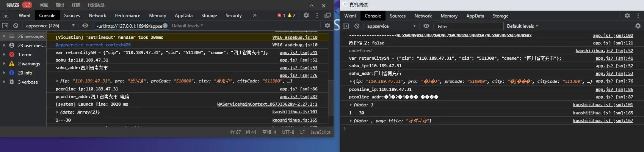Open the Wxml tab in left debugger
This screenshot has width=644, height=152.
click(x=24, y=16)
